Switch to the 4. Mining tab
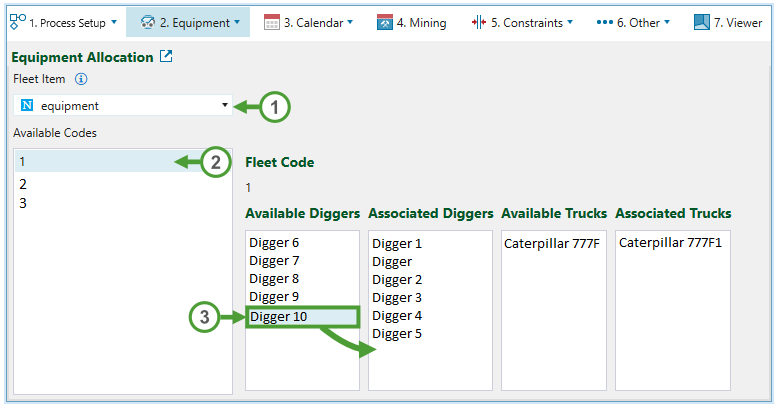The height and width of the screenshot is (409, 783). tap(412, 22)
